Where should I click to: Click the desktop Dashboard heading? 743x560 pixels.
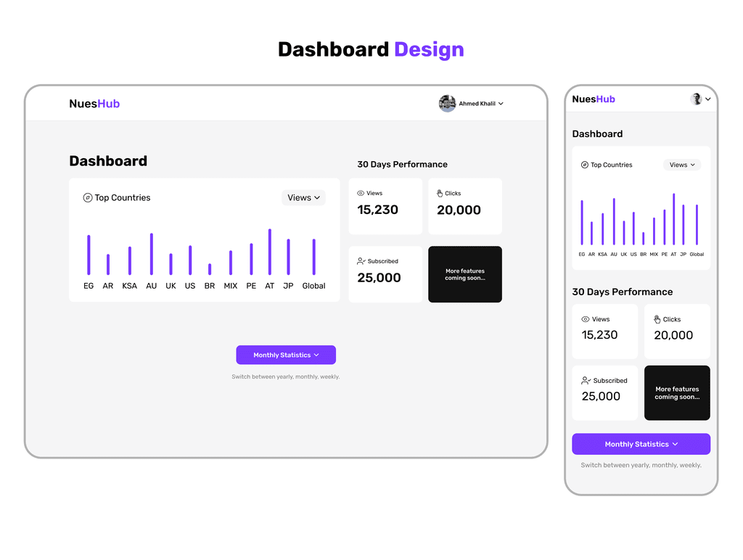[x=108, y=161]
